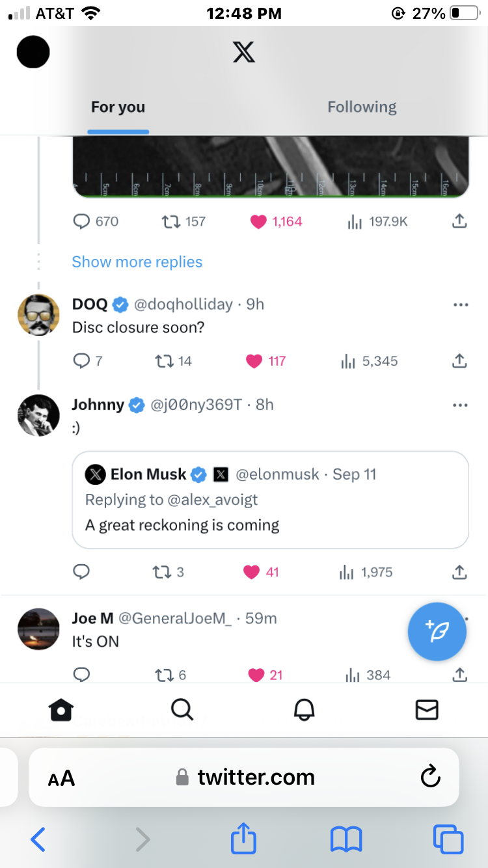Like Joe M's "It's ON" post
This screenshot has width=488, height=868.
pyautogui.click(x=256, y=675)
